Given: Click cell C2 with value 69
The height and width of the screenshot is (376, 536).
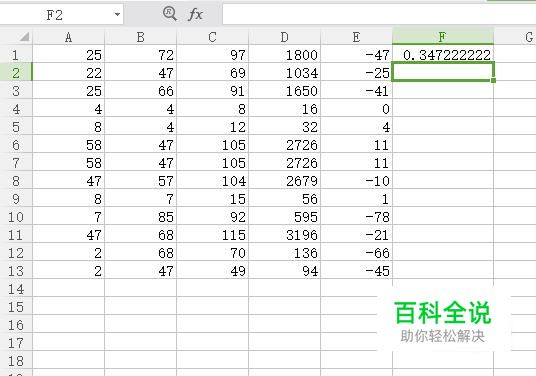Looking at the screenshot, I should 213,72.
